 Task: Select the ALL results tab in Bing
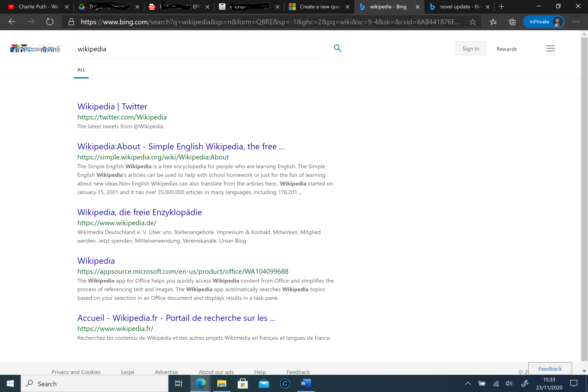pos(81,70)
